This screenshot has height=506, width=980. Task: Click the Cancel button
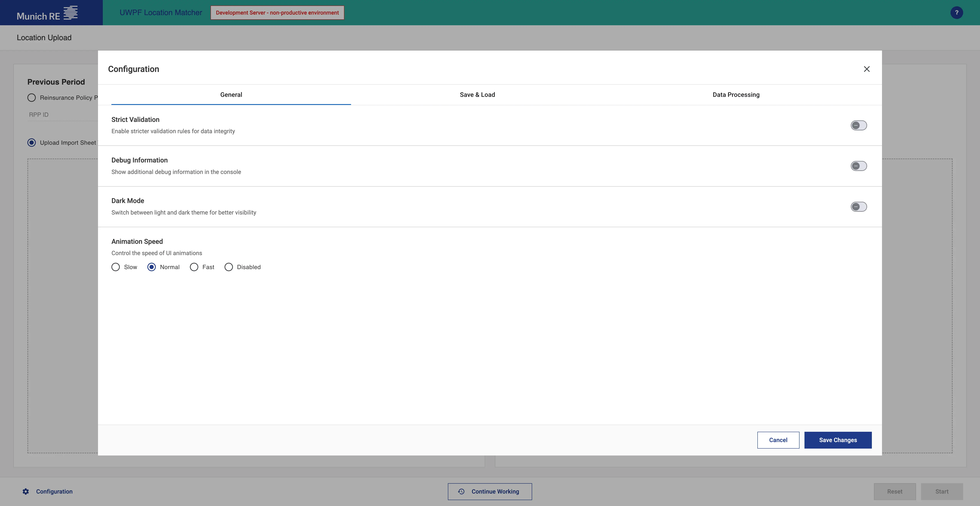pos(778,440)
